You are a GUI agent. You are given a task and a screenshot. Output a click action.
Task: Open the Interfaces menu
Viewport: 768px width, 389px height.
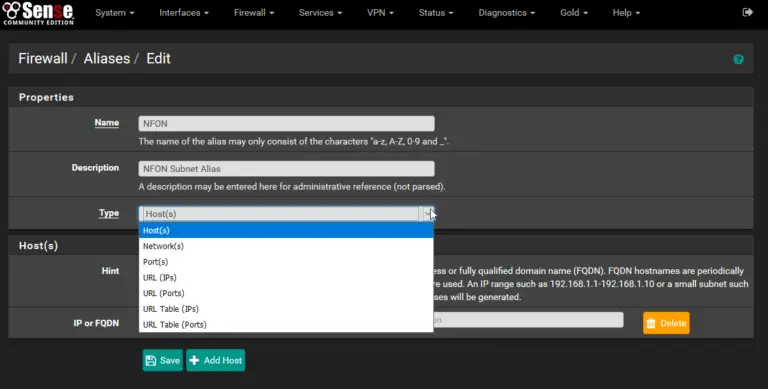point(184,13)
